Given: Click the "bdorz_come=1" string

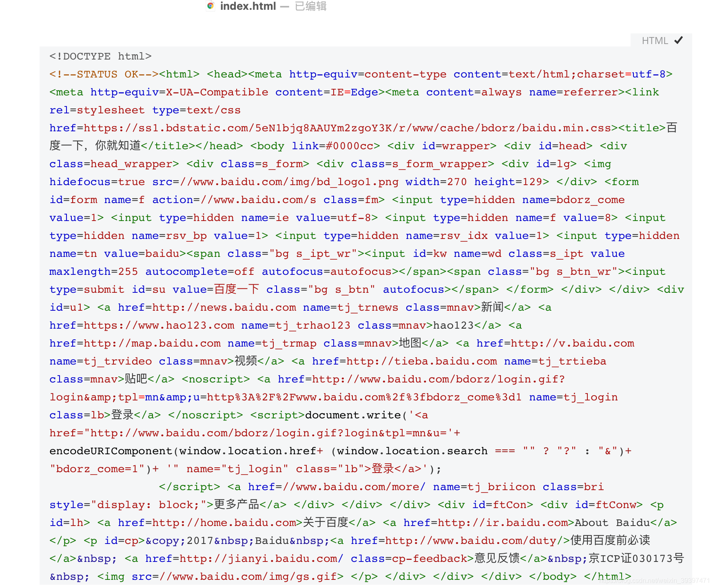Looking at the screenshot, I should [97, 469].
